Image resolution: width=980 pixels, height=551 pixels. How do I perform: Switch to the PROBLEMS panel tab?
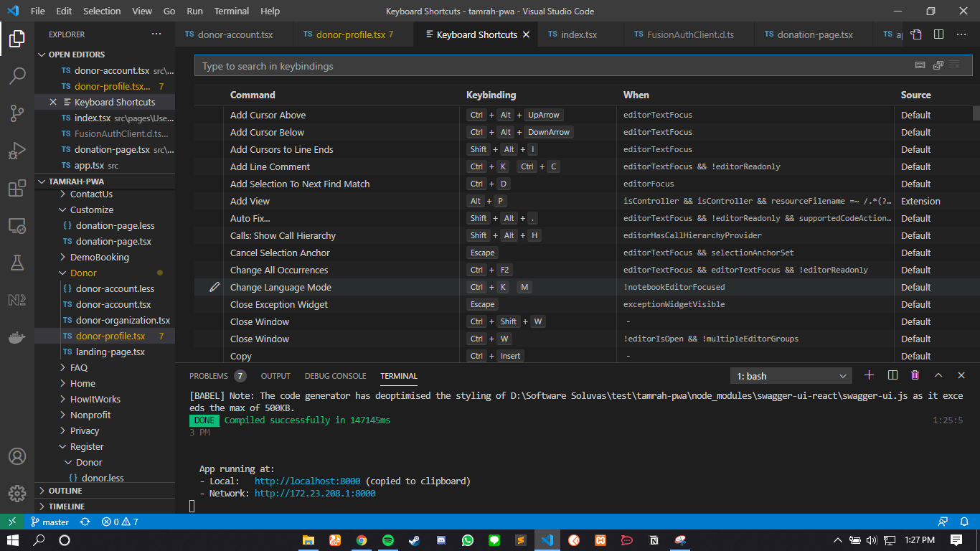[x=211, y=375]
